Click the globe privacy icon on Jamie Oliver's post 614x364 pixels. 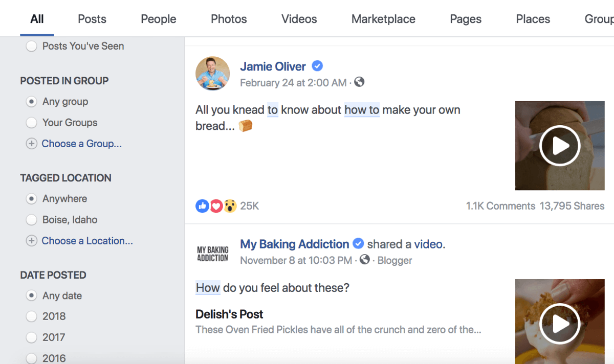[359, 82]
